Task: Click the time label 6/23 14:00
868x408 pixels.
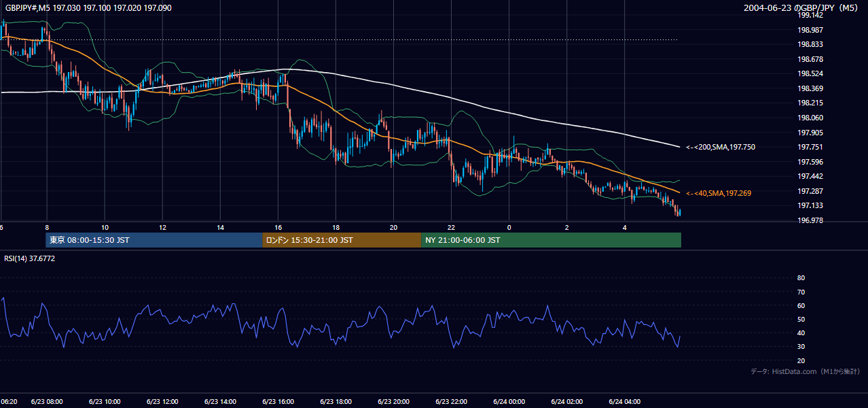Action: point(220,402)
